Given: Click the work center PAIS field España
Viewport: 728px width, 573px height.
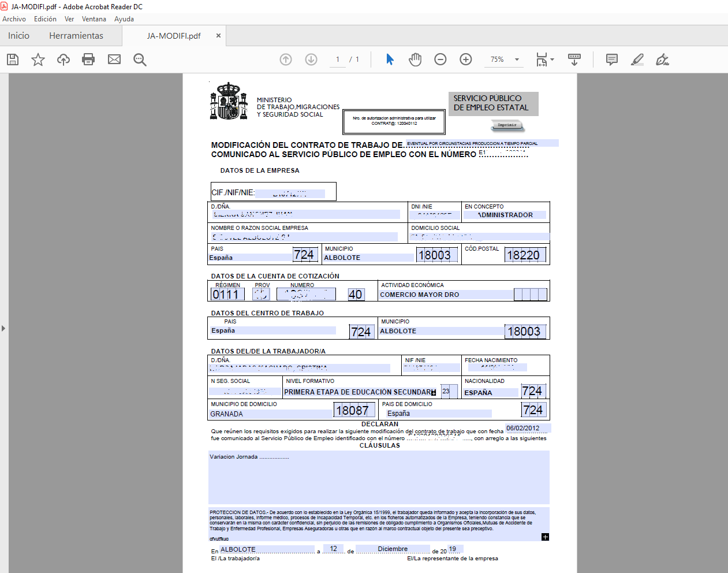Looking at the screenshot, I should point(273,330).
